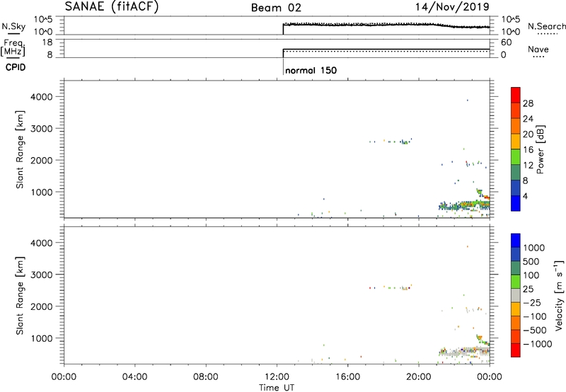Select the 18 tick on frequency axis
Screen dimensions: 566x392
(x=47, y=42)
